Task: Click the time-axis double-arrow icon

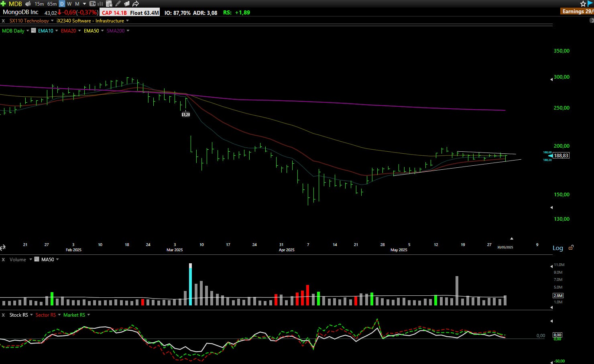Action: coord(3,248)
